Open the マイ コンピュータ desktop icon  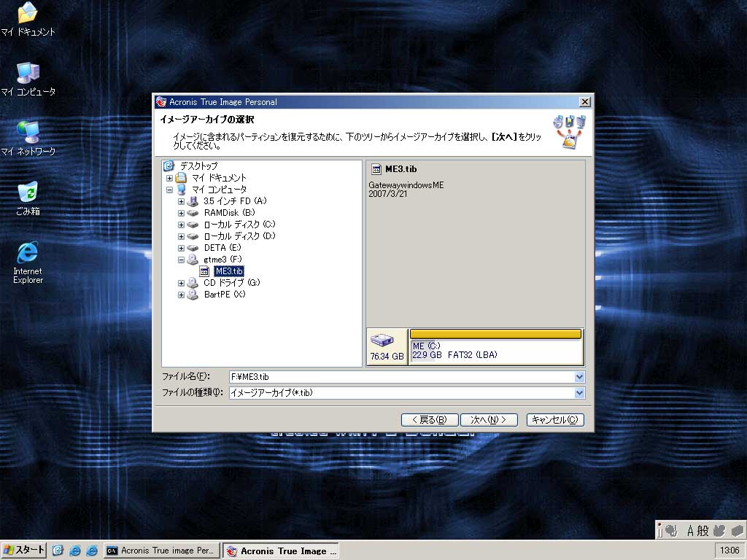[x=28, y=79]
